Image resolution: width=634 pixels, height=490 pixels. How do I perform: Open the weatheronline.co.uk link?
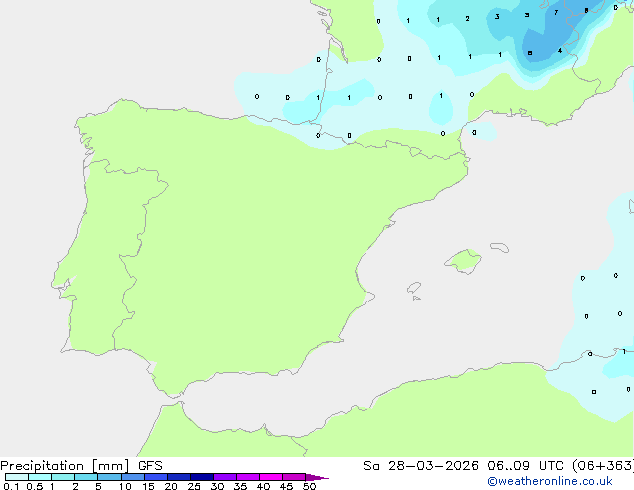[x=550, y=481]
